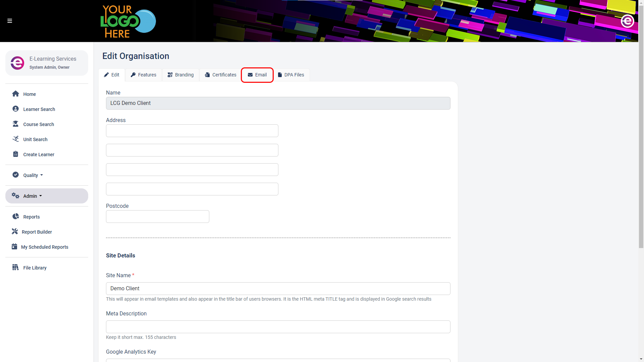Click the Home house icon
This screenshot has height=362, width=644.
[15, 94]
